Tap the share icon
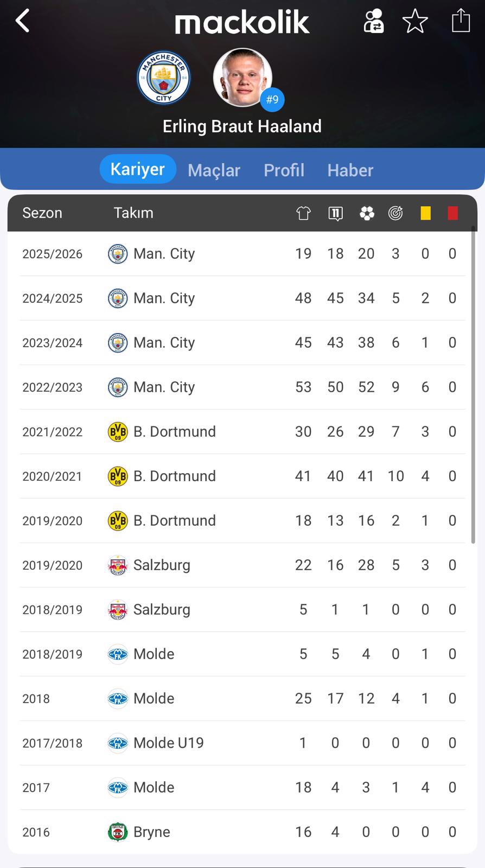The height and width of the screenshot is (868, 485). [461, 21]
